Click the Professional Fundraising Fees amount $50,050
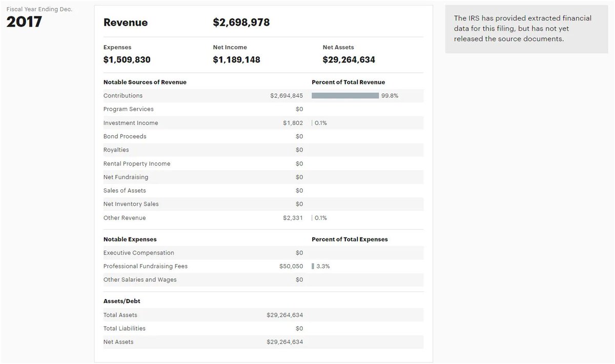 pyautogui.click(x=291, y=266)
